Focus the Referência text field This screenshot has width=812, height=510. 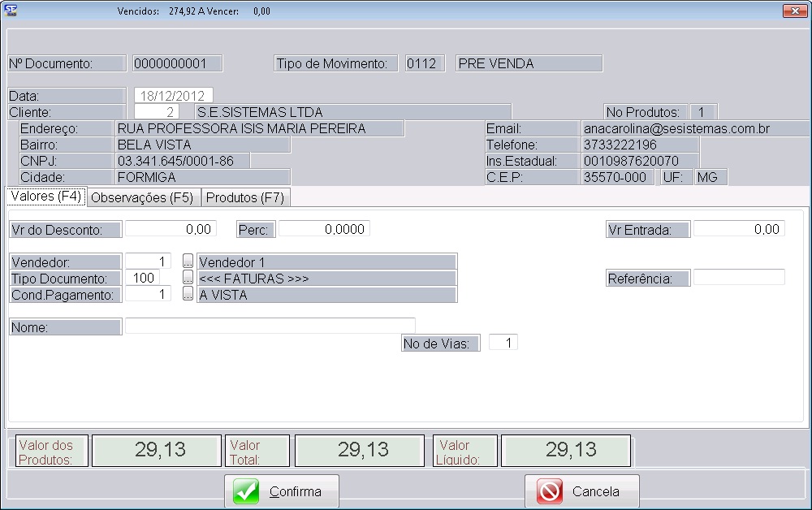coord(739,278)
